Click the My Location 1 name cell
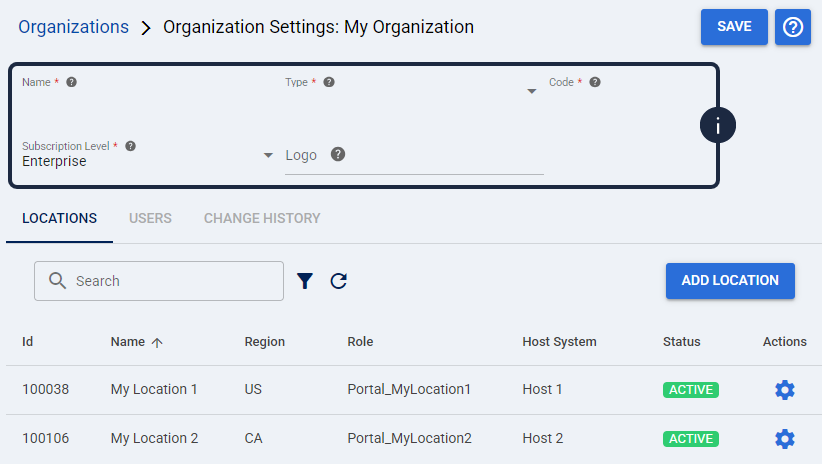This screenshot has width=822, height=464. pyautogui.click(x=154, y=390)
